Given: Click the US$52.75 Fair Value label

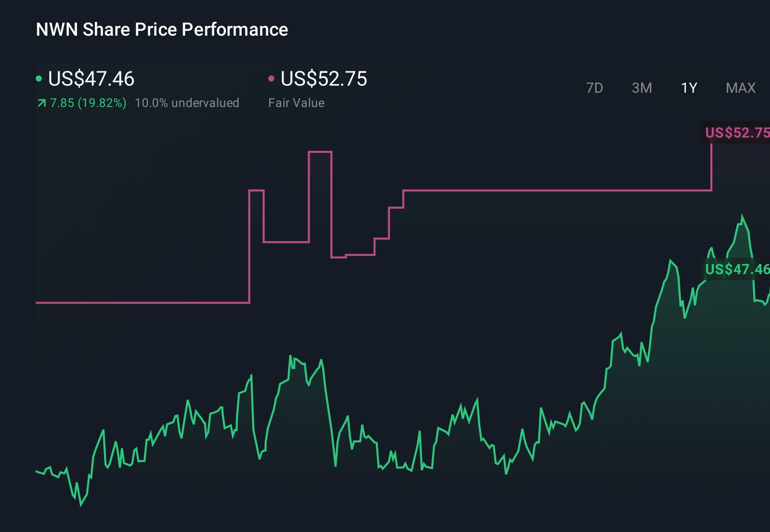Looking at the screenshot, I should click(x=324, y=79).
